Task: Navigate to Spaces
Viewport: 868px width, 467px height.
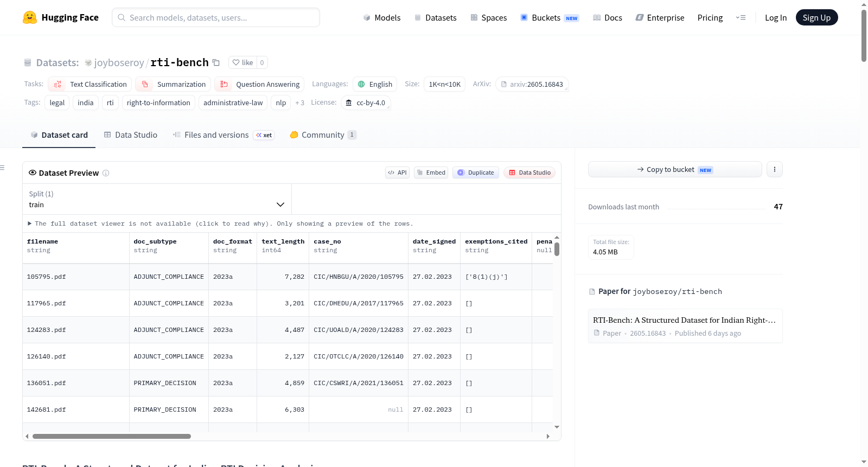Action: (489, 17)
